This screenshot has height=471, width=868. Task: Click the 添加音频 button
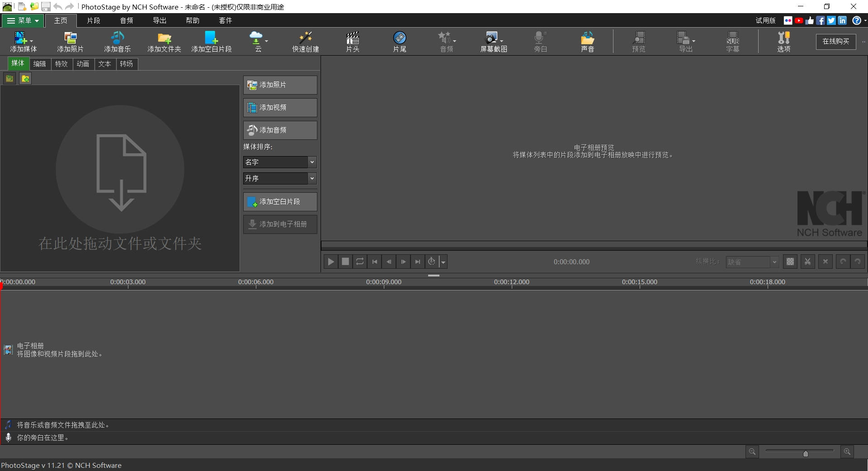[x=280, y=130]
